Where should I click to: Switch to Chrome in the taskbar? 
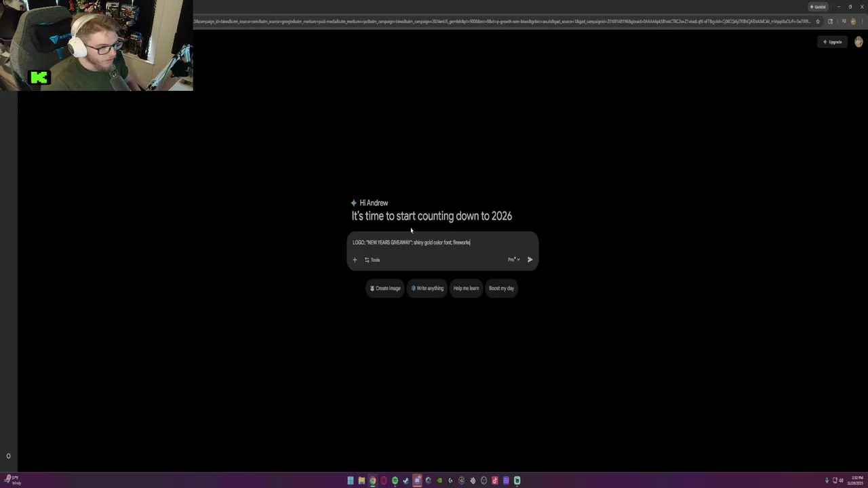click(x=372, y=481)
